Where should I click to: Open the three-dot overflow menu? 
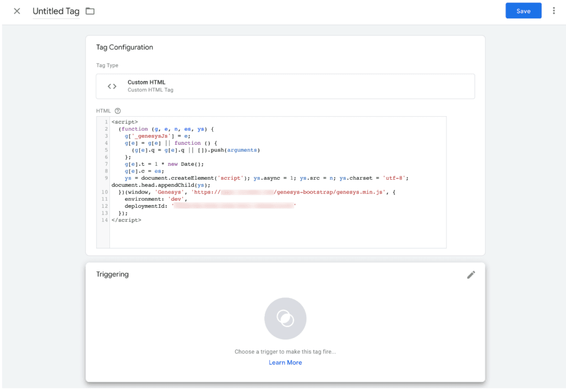[554, 11]
